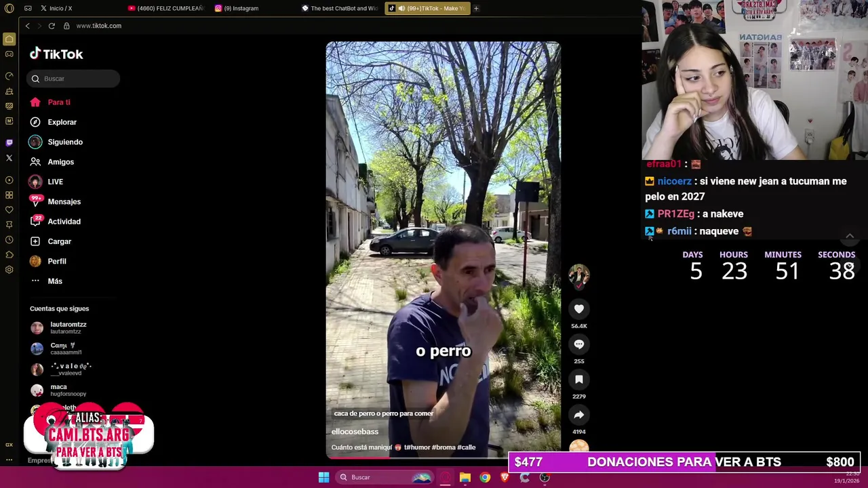Viewport: 868px width, 488px height.
Task: Open sidebar extensions cube icon
Action: 9,255
